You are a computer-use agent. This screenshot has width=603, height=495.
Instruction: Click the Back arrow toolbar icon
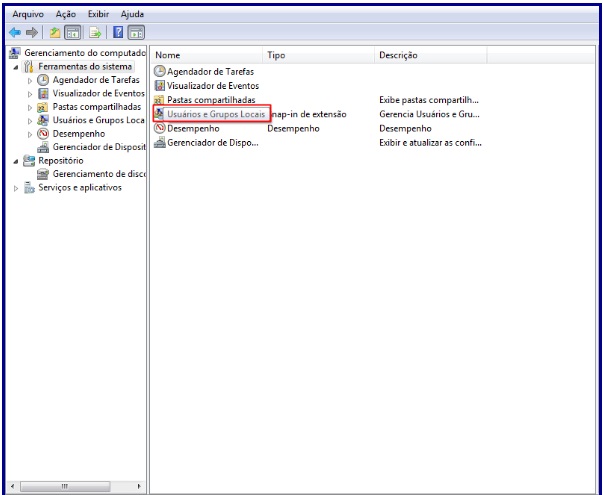click(x=15, y=33)
